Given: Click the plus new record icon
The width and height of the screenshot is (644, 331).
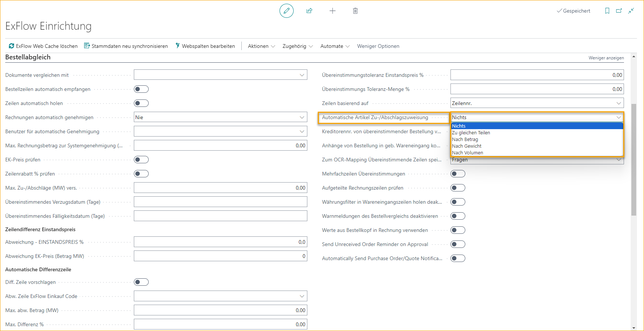Looking at the screenshot, I should pos(333,11).
